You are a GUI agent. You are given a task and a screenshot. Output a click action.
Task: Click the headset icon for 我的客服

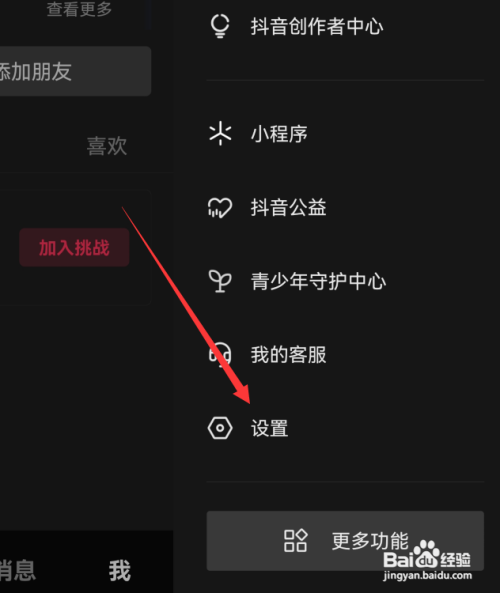220,355
